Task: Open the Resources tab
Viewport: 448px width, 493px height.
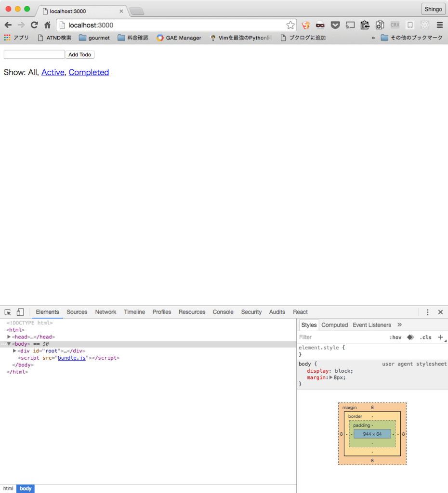Action: point(192,312)
